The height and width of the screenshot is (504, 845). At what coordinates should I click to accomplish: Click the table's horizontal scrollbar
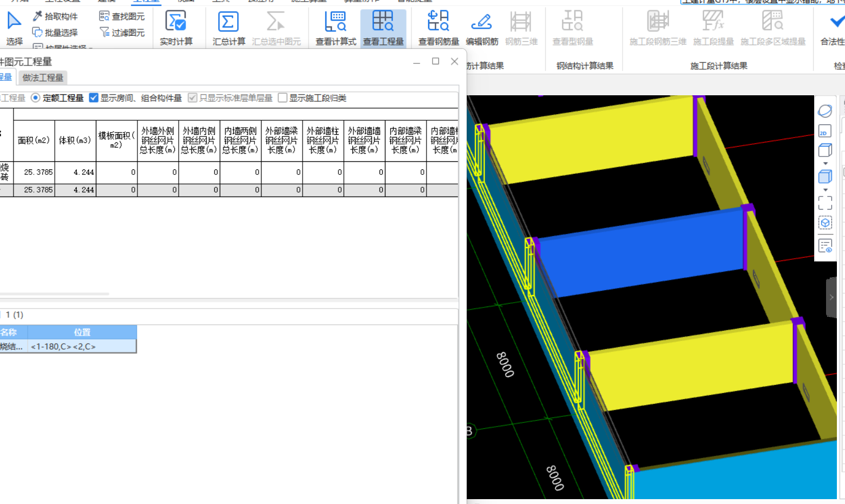[x=54, y=294]
